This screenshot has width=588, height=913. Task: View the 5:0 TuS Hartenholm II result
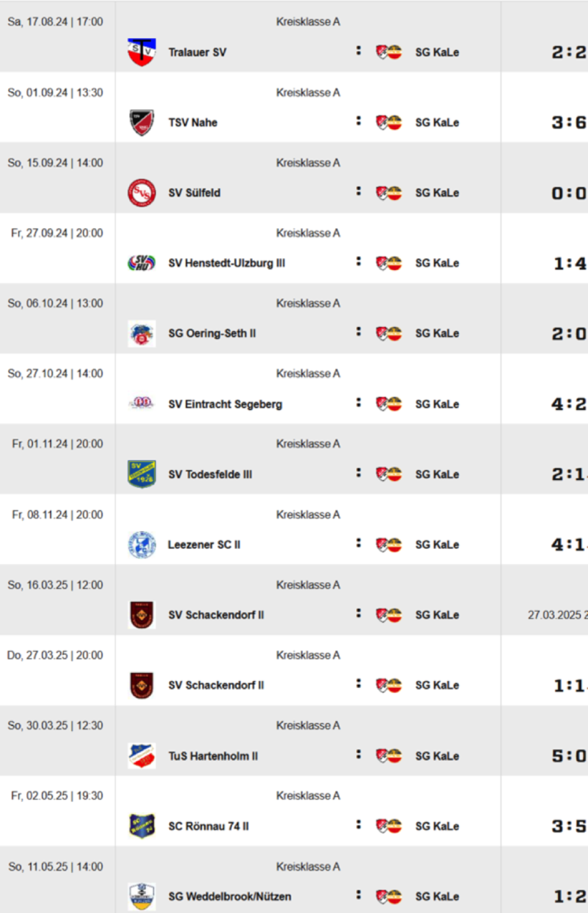click(x=569, y=756)
